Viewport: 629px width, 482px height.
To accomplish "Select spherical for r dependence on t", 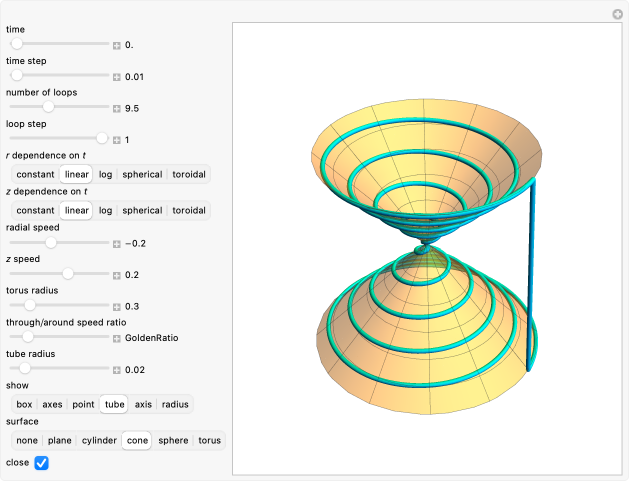I will [142, 174].
